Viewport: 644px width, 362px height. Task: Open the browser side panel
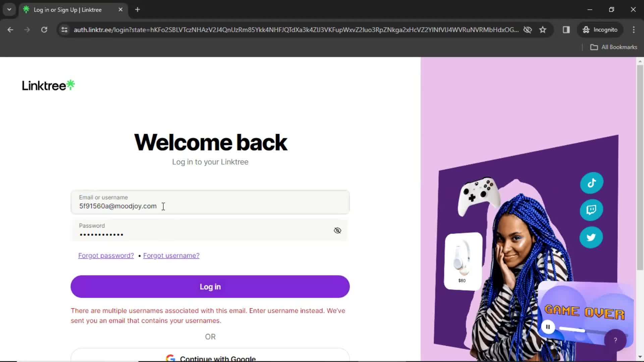(x=566, y=30)
